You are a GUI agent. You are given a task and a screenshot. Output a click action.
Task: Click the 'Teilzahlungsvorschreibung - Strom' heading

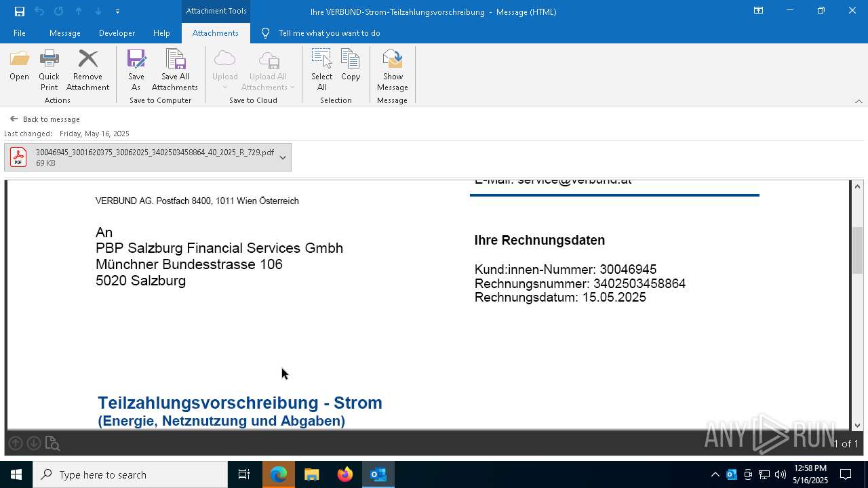click(240, 403)
